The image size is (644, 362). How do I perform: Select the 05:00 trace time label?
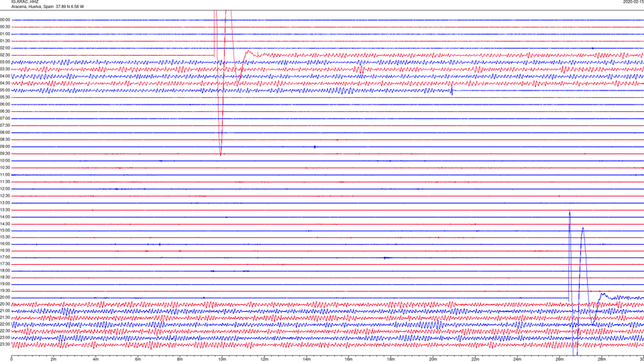click(5, 90)
